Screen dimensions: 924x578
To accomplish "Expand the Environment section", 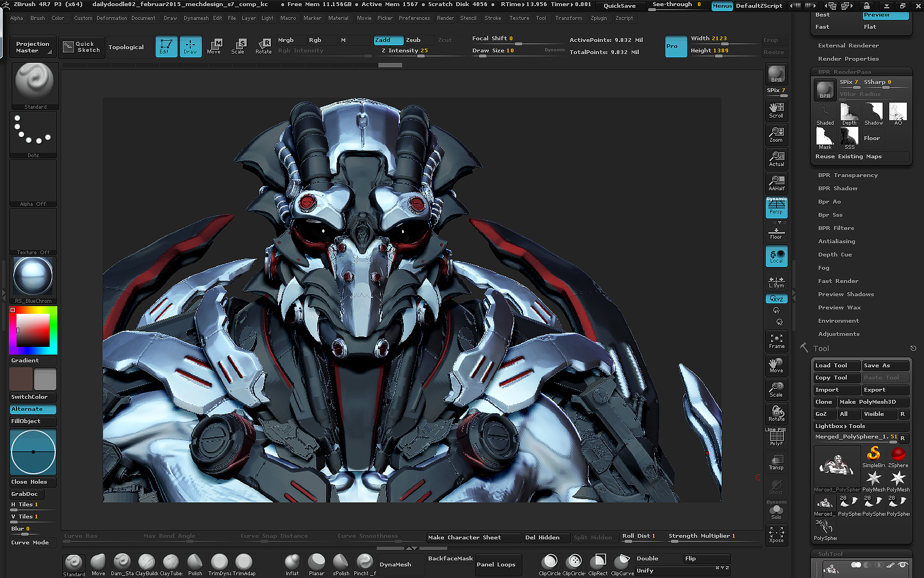I will coord(838,321).
